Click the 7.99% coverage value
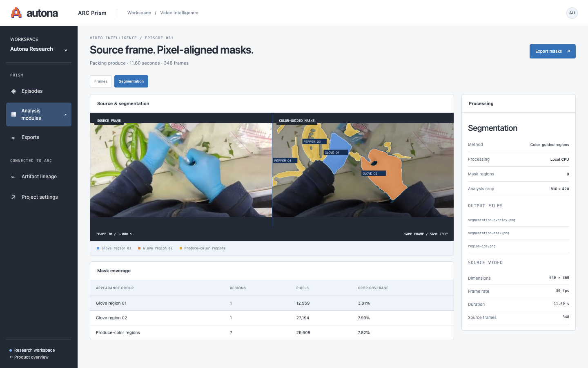 pyautogui.click(x=364, y=318)
